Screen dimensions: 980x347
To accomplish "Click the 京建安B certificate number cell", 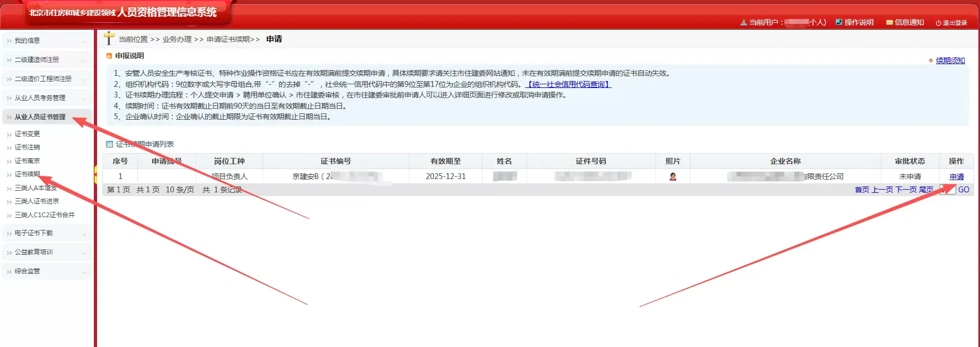I will tap(336, 176).
